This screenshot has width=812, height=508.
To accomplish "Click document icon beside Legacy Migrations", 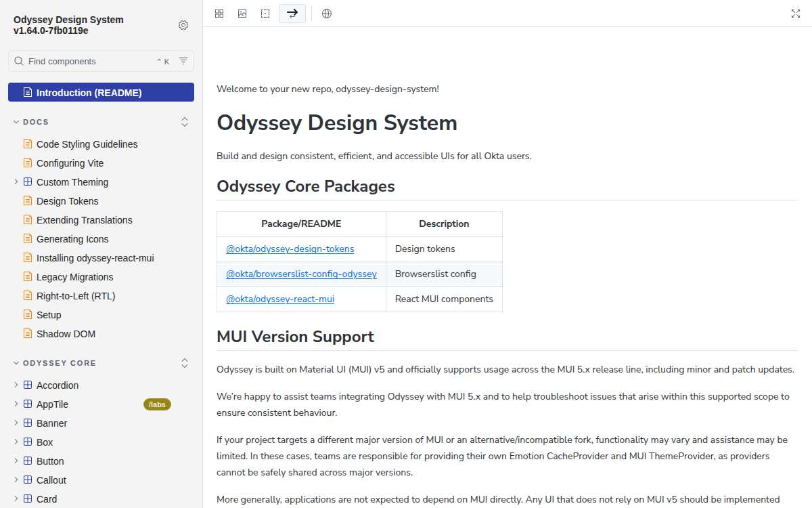I will coord(28,277).
